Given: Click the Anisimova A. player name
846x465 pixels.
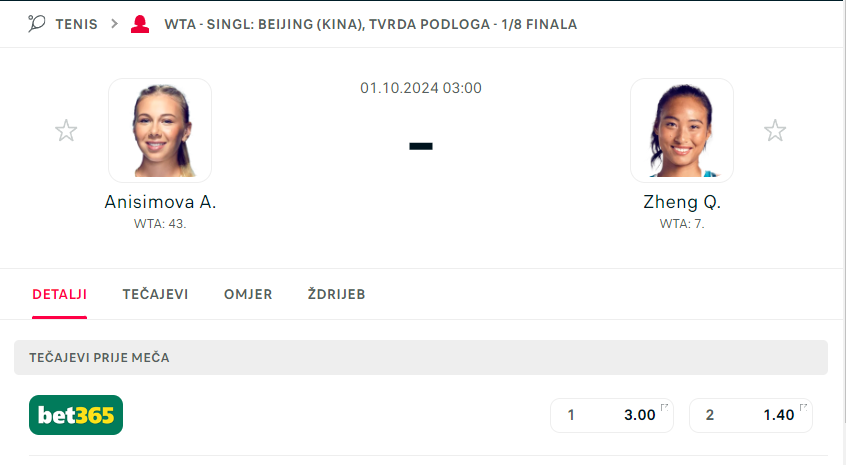Looking at the screenshot, I should click(x=160, y=202).
